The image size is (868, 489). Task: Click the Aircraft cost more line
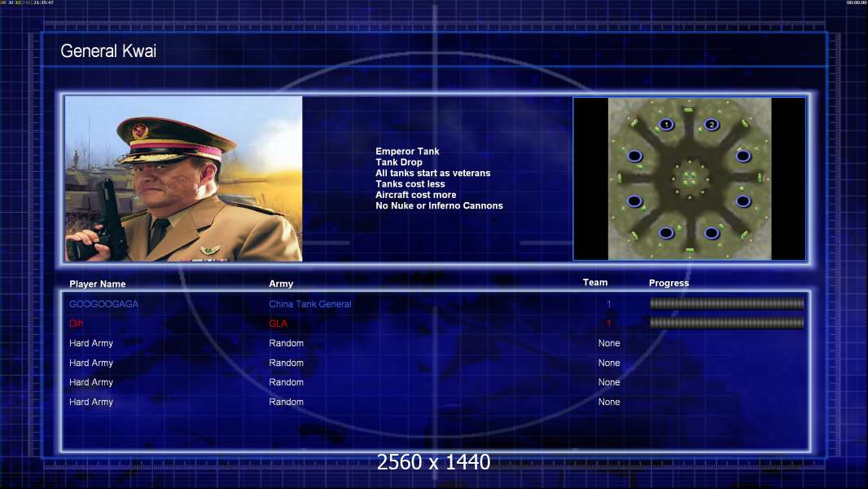(x=416, y=195)
